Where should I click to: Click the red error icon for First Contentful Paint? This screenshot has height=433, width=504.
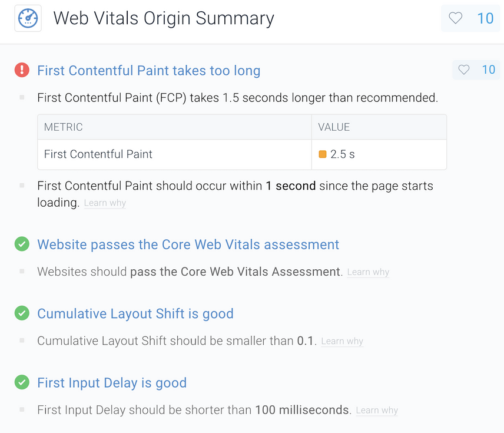[22, 70]
